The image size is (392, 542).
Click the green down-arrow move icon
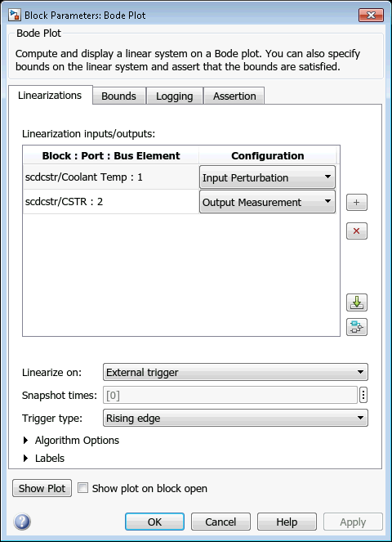(356, 302)
